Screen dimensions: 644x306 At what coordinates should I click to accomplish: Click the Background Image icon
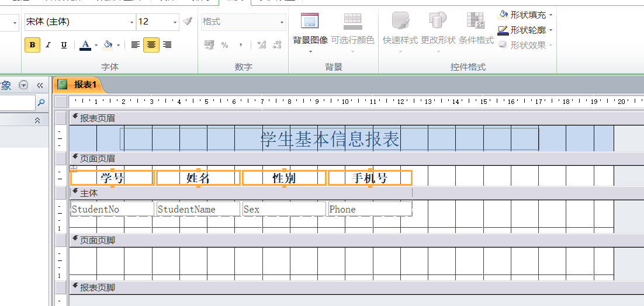(x=310, y=22)
